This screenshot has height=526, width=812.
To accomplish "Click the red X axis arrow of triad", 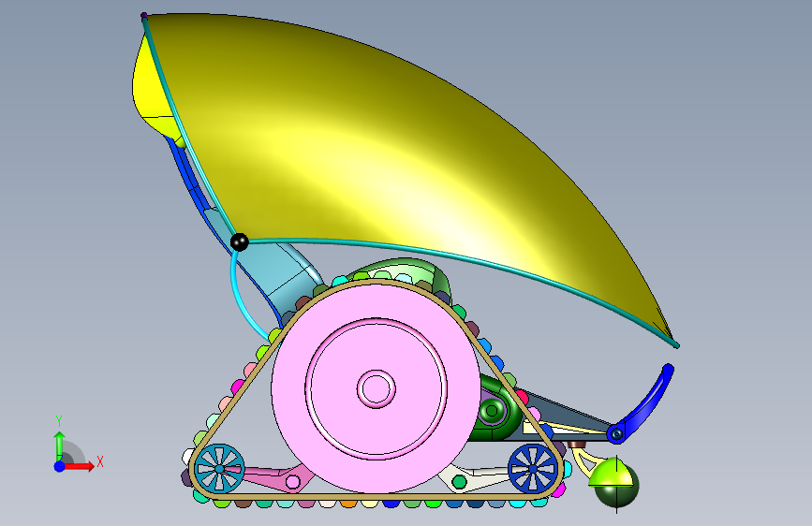I will (x=80, y=466).
